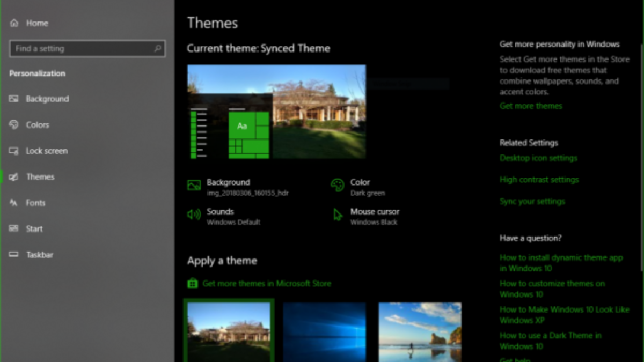644x362 pixels.
Task: Click the Background picture icon in sidebar
Action: tap(14, 99)
